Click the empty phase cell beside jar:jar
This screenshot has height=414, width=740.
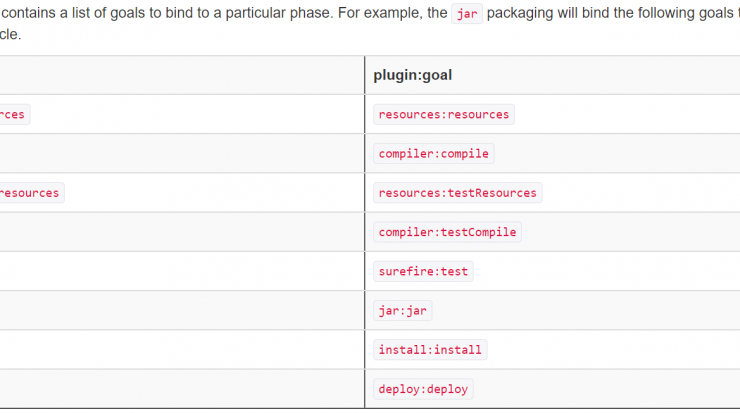tap(182, 311)
